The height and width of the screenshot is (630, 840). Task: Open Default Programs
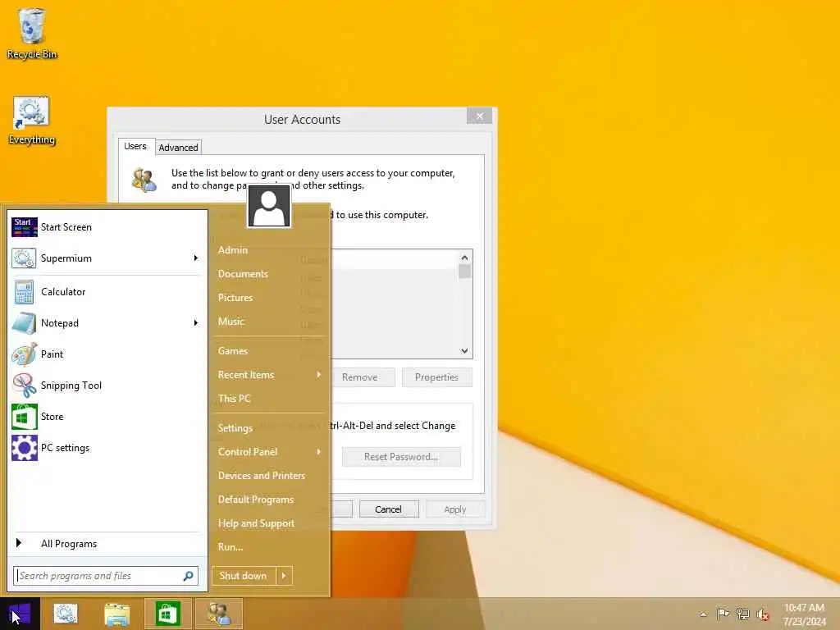(x=256, y=500)
